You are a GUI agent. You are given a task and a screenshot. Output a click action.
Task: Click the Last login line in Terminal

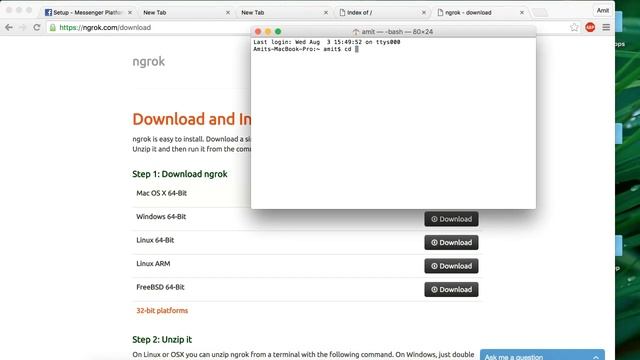coord(327,42)
